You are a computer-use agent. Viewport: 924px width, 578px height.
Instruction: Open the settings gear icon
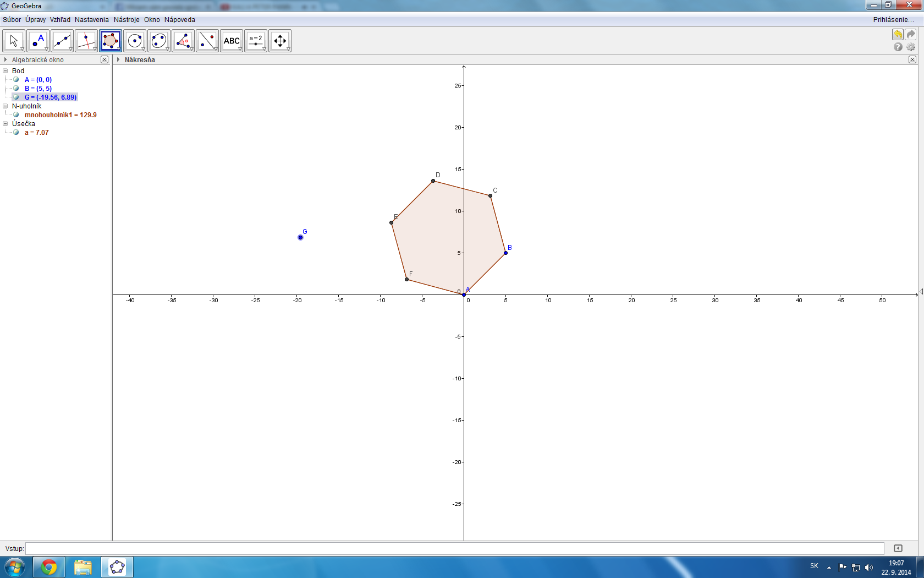911,47
